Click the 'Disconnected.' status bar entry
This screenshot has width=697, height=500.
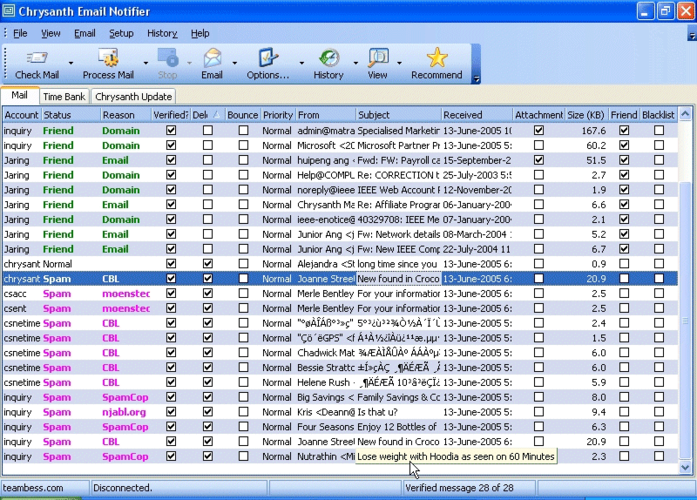pos(123,488)
